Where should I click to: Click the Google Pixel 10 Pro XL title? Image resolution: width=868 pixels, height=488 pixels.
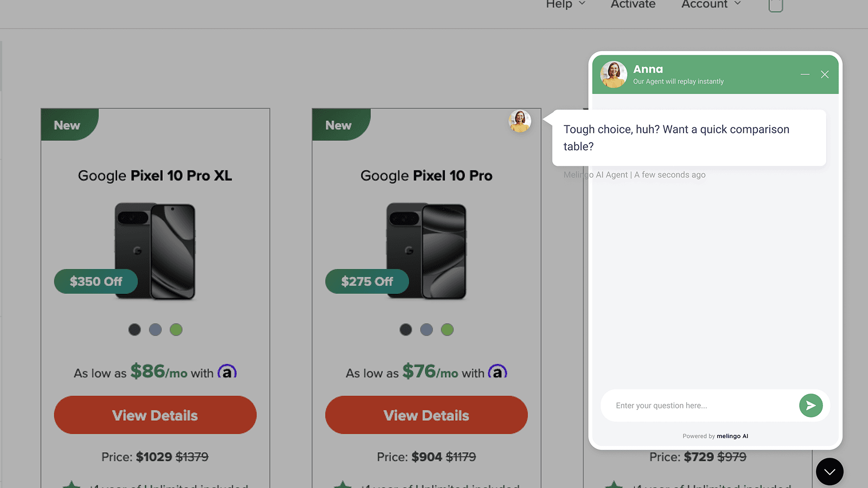point(155,176)
